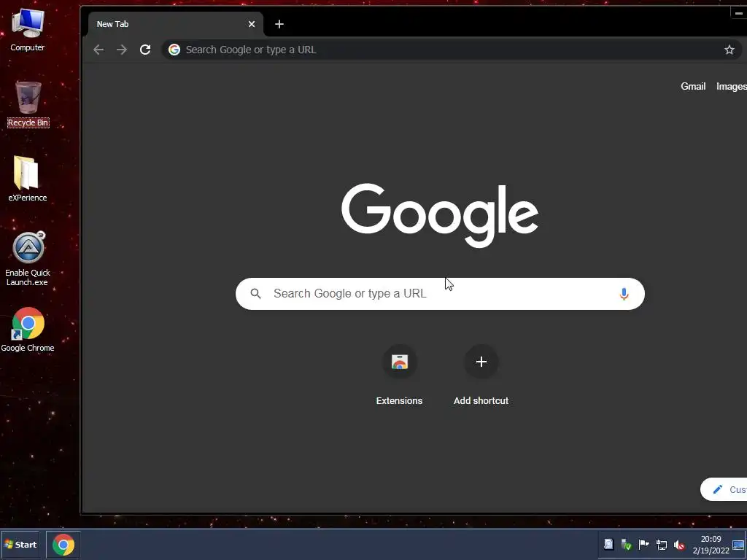Click the first system tray icon
This screenshot has height=560, width=747.
[x=608, y=544]
